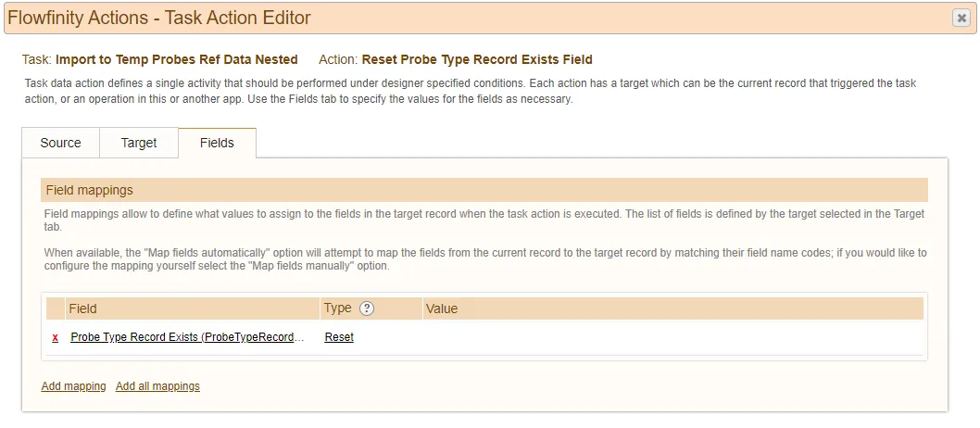Click the Flowfinity Actions title bar text

tap(159, 18)
